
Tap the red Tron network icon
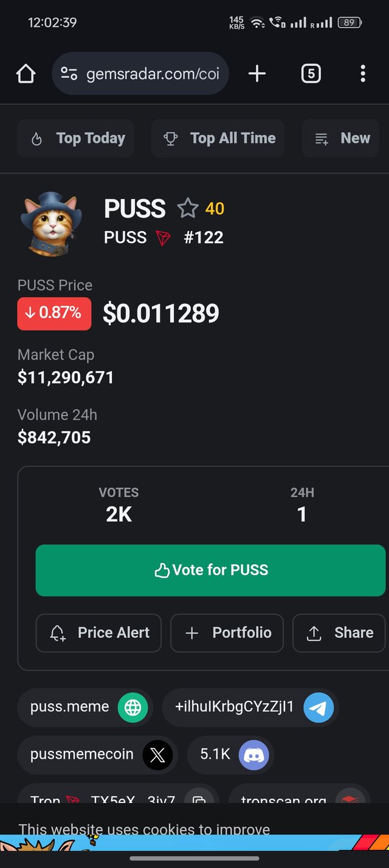164,238
